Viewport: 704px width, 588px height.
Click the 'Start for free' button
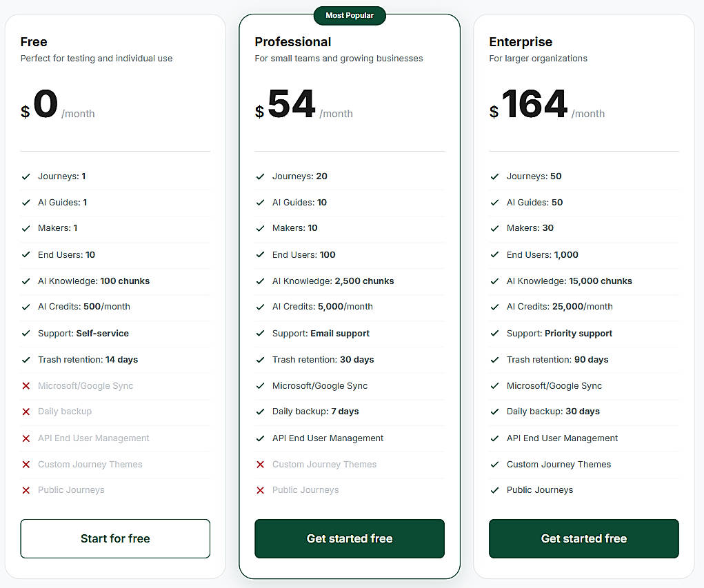115,538
